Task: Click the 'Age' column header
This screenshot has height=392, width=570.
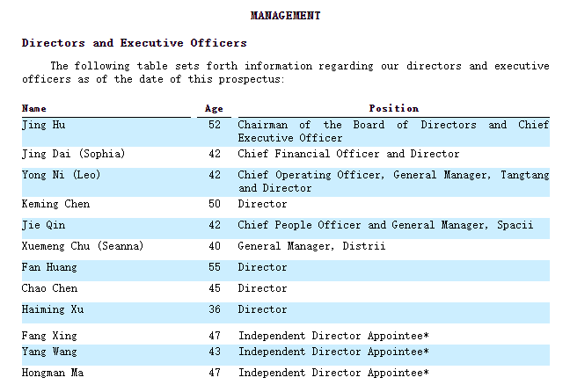Action: click(x=214, y=109)
